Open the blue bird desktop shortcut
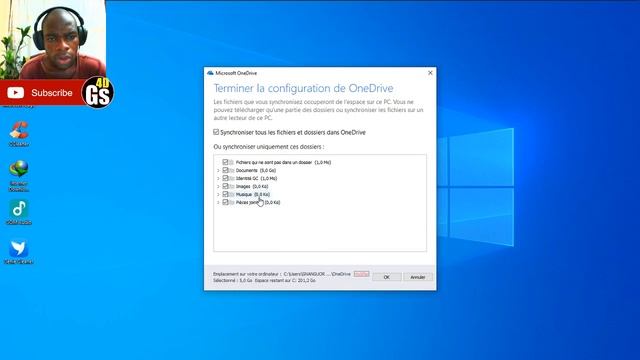640x360 pixels. (x=19, y=252)
